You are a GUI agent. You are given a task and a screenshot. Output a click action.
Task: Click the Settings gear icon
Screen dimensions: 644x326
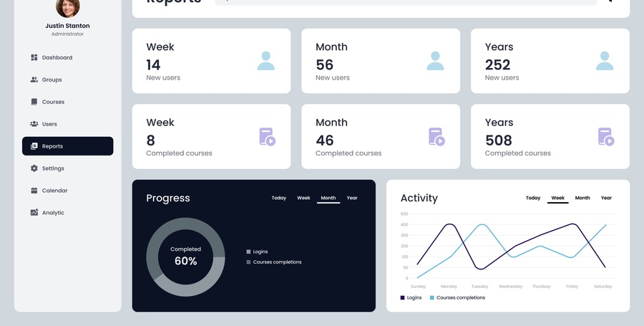tap(34, 168)
